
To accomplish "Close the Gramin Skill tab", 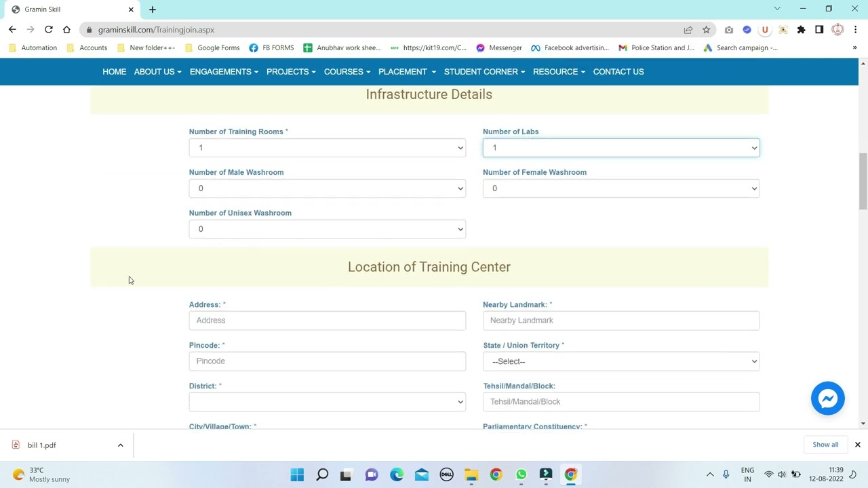I will (131, 9).
